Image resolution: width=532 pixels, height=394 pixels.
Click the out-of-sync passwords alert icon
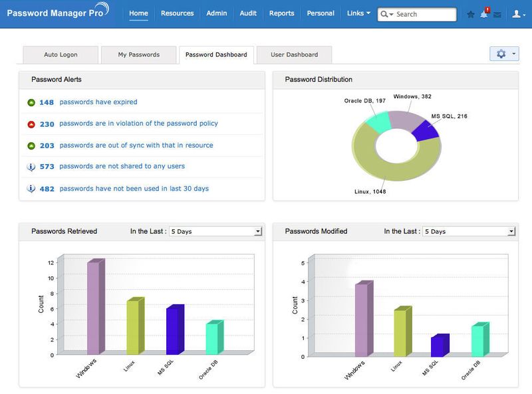32,146
